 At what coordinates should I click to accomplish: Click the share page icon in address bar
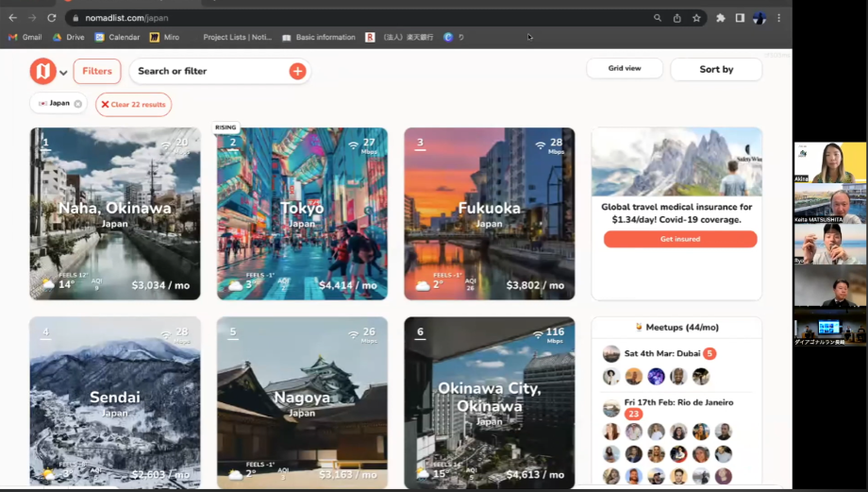pyautogui.click(x=676, y=18)
